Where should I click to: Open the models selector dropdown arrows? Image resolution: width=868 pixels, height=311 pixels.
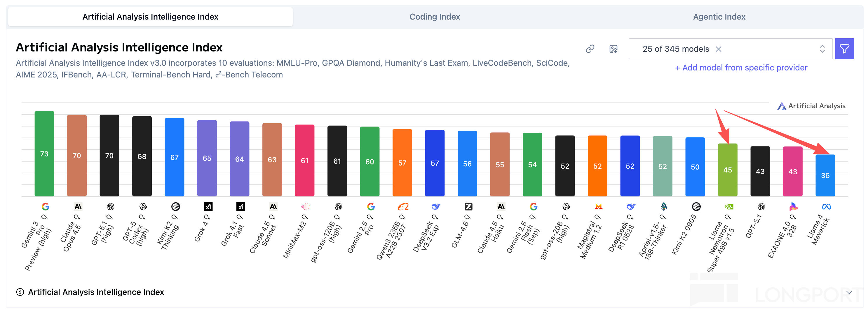[x=822, y=49]
